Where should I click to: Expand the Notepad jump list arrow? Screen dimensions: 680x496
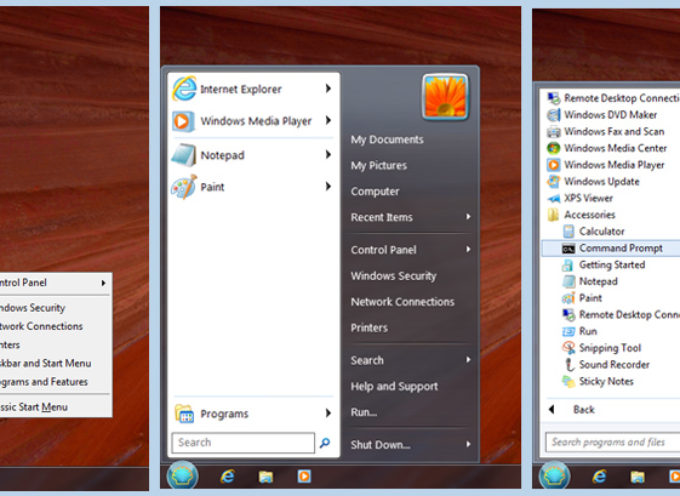[x=328, y=154]
